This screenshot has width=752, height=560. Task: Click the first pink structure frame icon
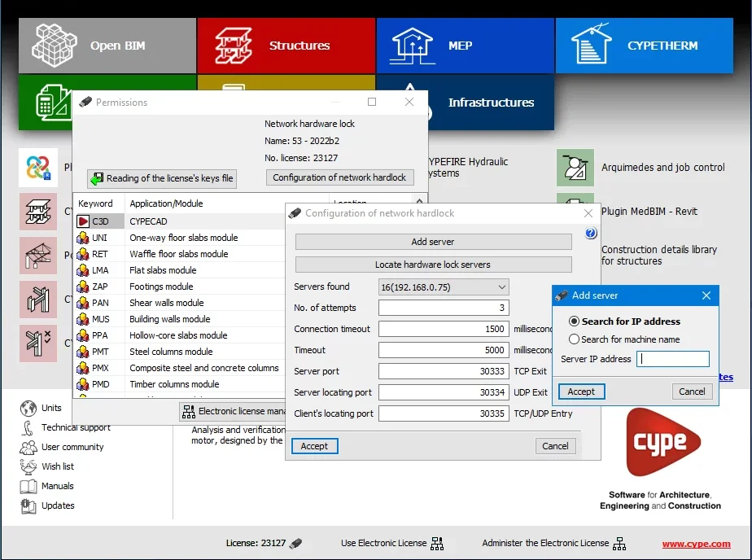click(x=38, y=212)
